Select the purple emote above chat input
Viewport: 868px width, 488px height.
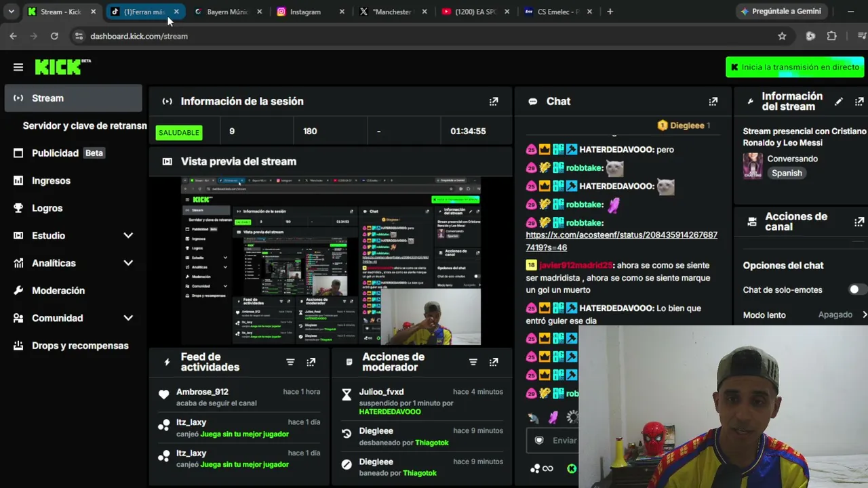click(x=553, y=418)
